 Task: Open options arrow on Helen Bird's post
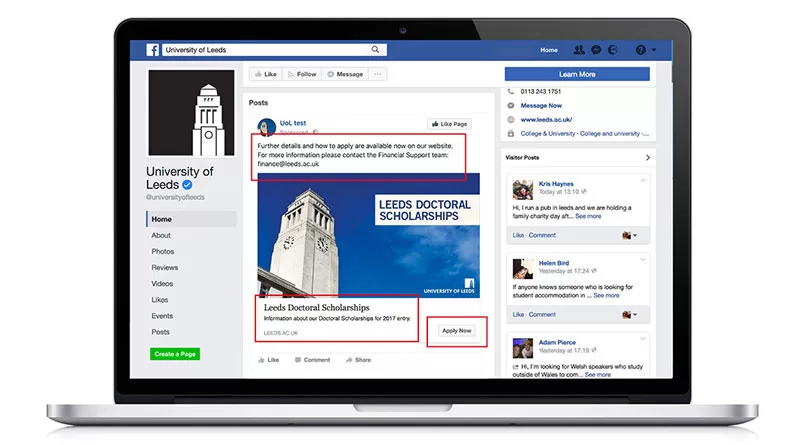[643, 259]
